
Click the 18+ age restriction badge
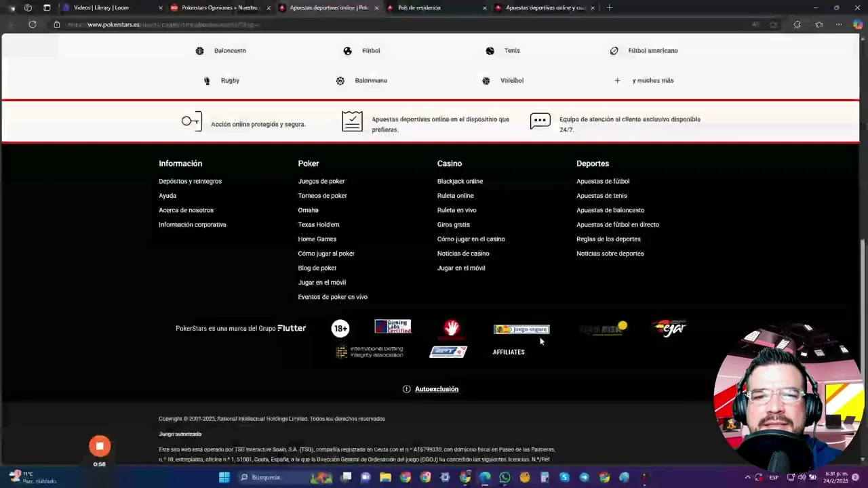[340, 329]
